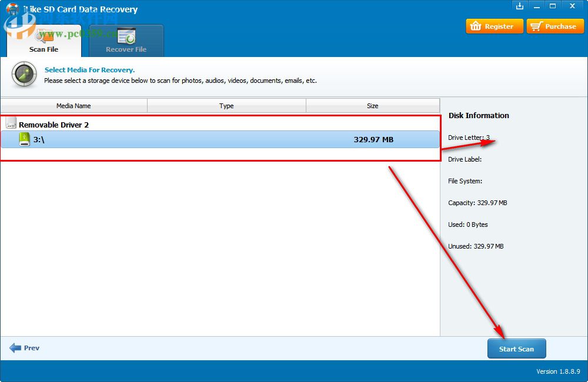Click the Version 1.8.8.9 label
Image resolution: width=588 pixels, height=382 pixels.
tap(558, 371)
